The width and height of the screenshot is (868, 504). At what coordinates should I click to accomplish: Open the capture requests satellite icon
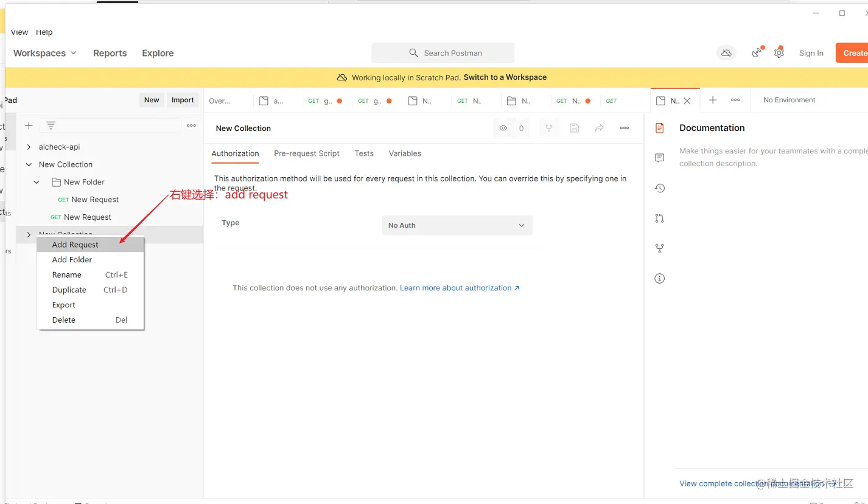click(x=757, y=52)
